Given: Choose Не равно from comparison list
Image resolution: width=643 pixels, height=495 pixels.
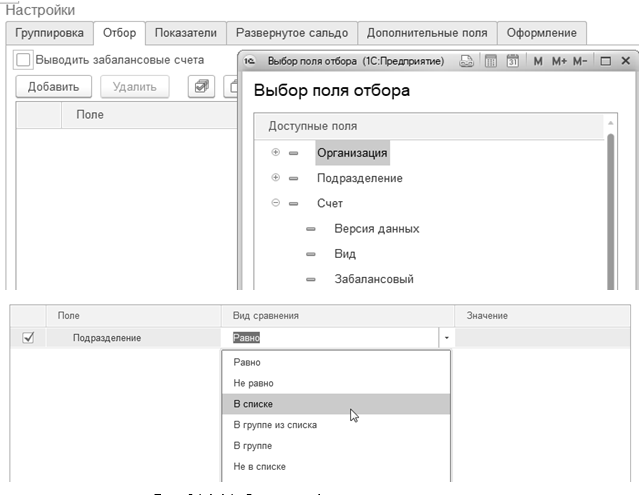Looking at the screenshot, I should (x=336, y=383).
